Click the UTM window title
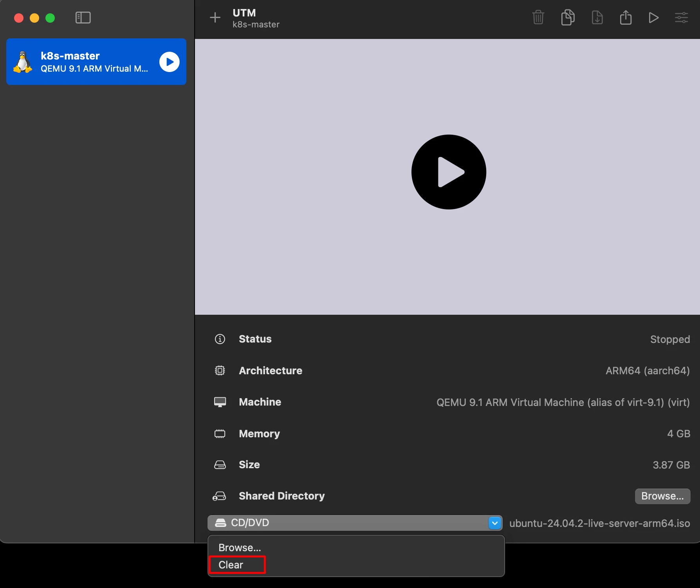The image size is (700, 588). pos(244,13)
